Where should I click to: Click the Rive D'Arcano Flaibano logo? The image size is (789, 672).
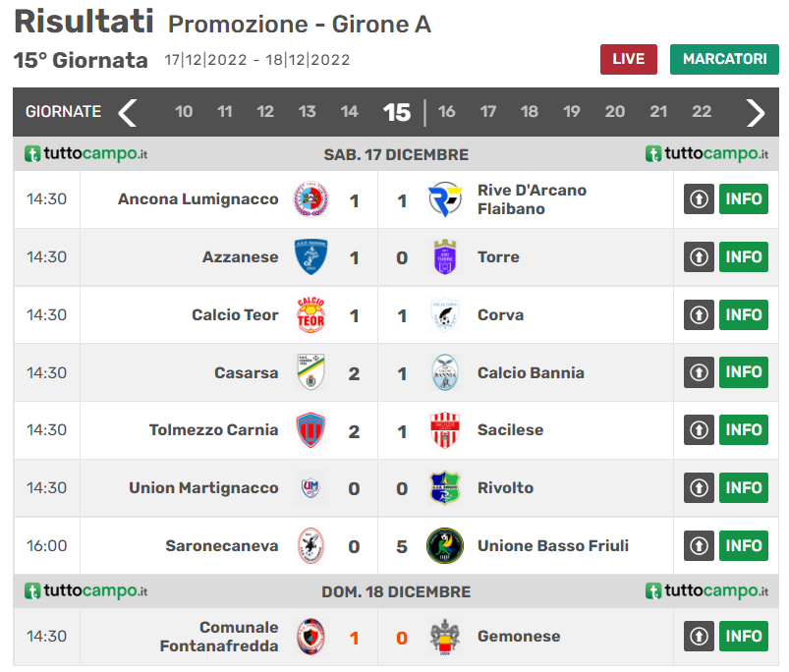pos(445,199)
